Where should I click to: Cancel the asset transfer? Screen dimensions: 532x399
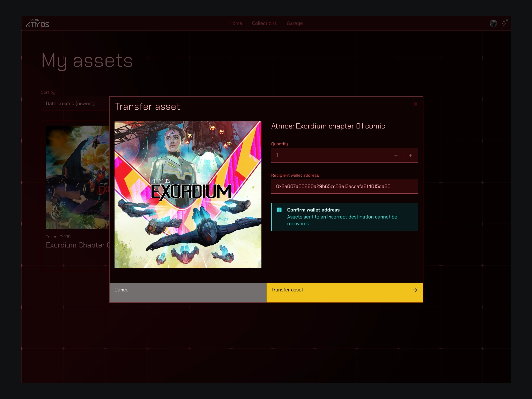point(188,293)
